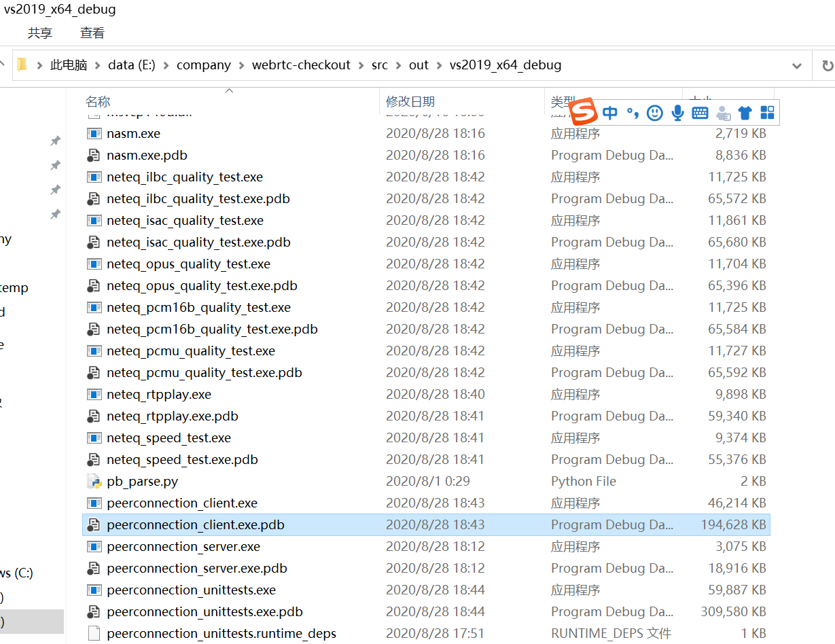Click the 309,580 KB size value
835x644 pixels.
click(x=733, y=612)
